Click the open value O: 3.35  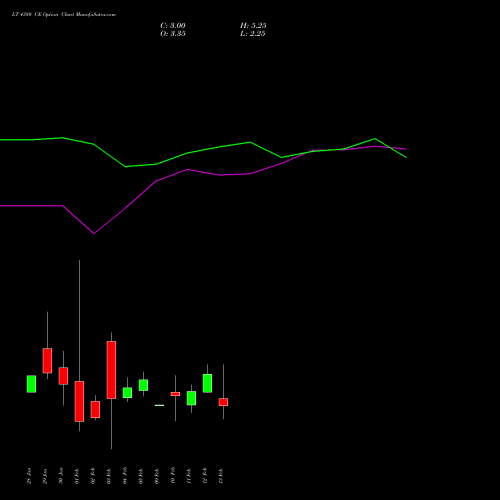point(173,34)
